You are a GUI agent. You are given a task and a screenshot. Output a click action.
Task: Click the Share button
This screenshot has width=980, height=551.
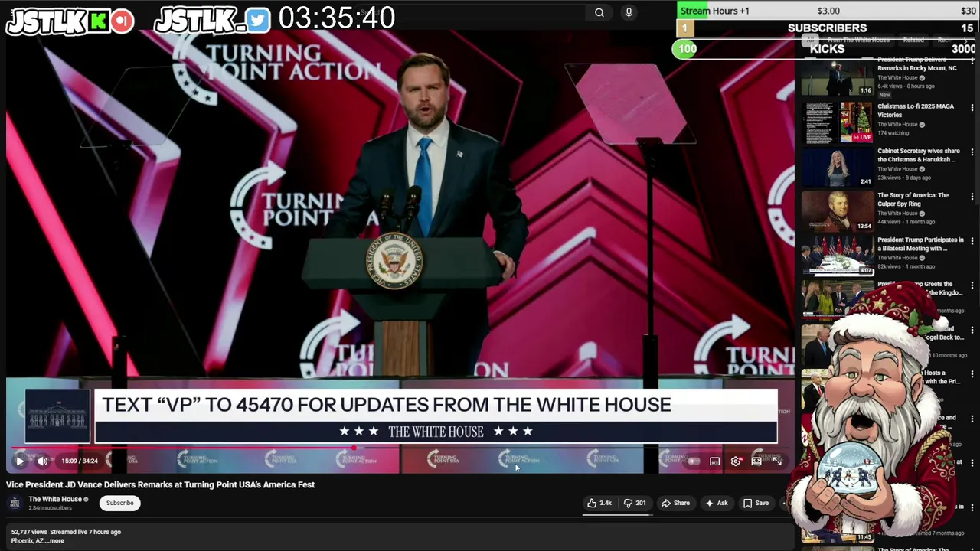(675, 503)
